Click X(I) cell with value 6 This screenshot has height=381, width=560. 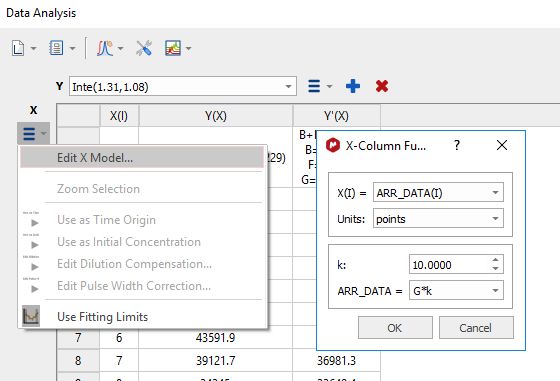coord(119,337)
